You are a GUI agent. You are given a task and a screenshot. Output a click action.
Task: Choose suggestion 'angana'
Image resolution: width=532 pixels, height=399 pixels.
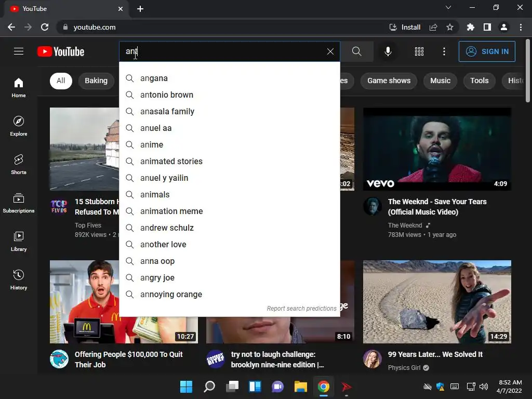[x=230, y=78]
